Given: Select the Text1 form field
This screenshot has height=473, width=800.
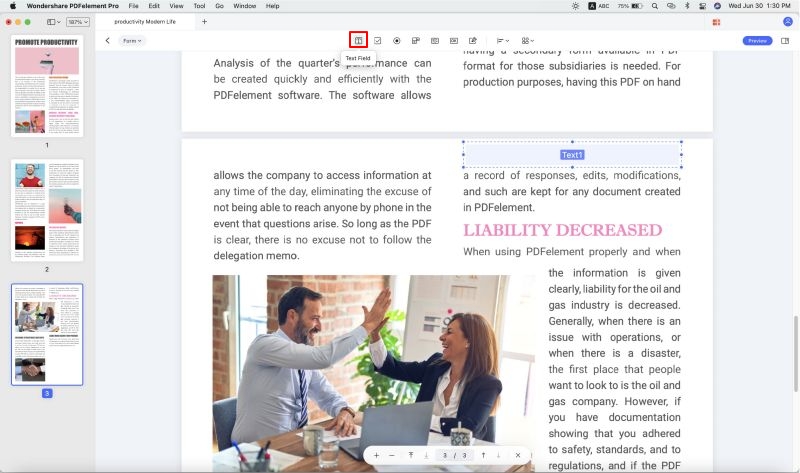Looking at the screenshot, I should point(572,155).
